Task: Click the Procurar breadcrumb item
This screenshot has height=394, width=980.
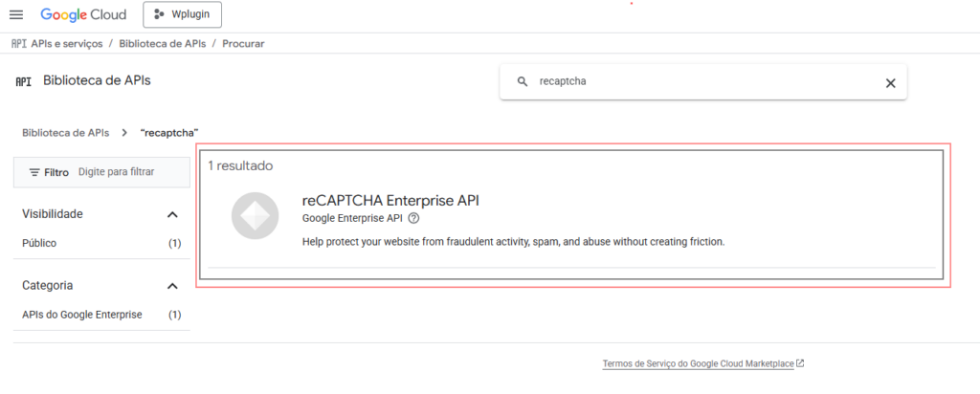Action: [x=243, y=44]
